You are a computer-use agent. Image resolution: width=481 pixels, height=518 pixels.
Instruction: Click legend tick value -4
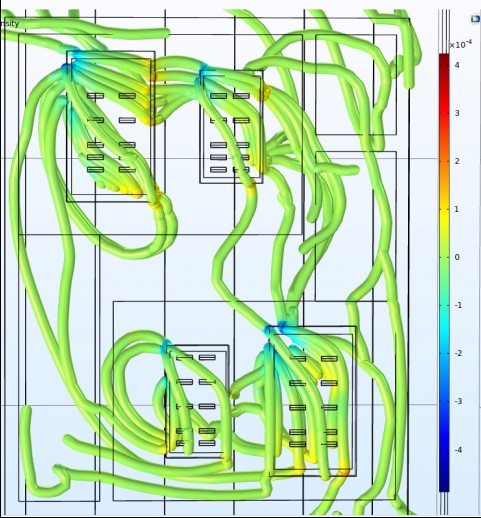pyautogui.click(x=458, y=450)
